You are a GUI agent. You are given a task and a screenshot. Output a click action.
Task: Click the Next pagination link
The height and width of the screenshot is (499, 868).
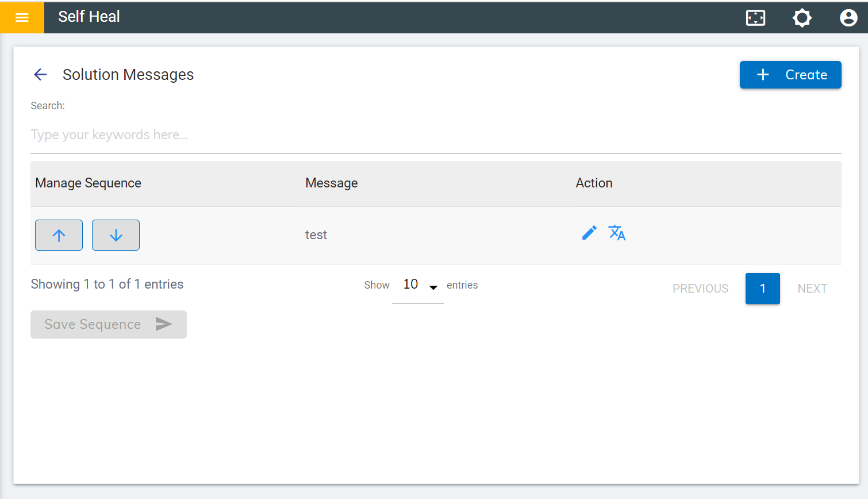click(812, 289)
